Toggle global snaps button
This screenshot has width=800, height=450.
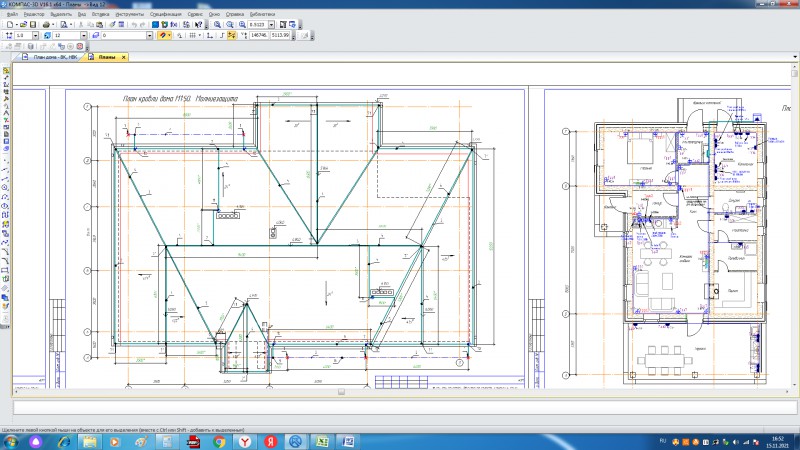163,35
